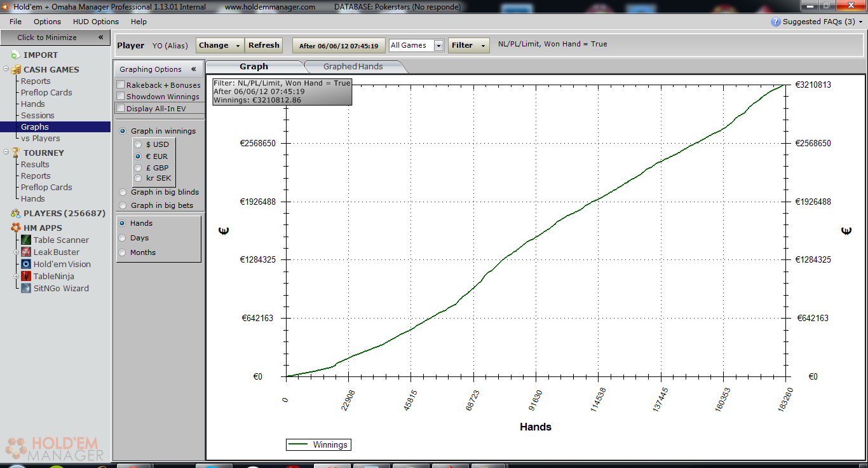Click the Graphing Options header label
Viewport: 868px width, 468px height.
coord(151,69)
